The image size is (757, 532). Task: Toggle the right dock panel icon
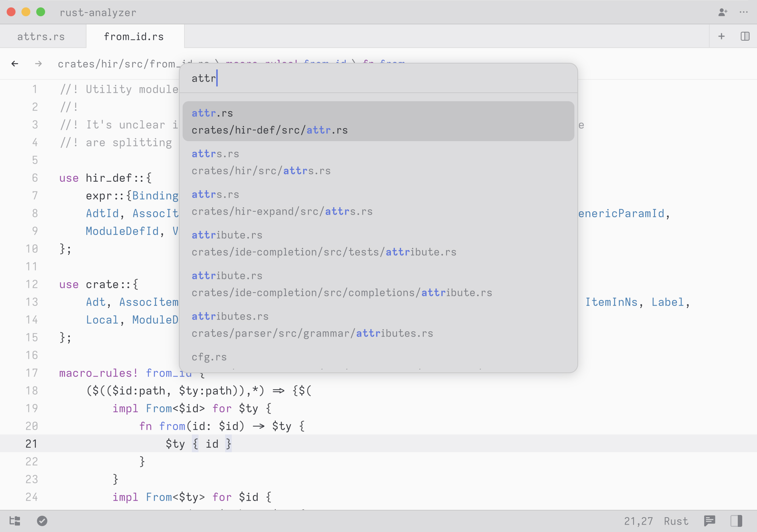tap(736, 521)
